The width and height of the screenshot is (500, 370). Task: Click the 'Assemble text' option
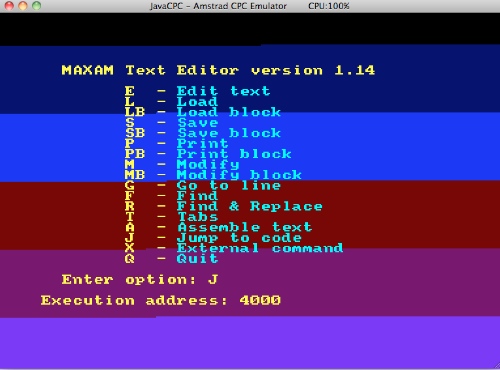(244, 227)
